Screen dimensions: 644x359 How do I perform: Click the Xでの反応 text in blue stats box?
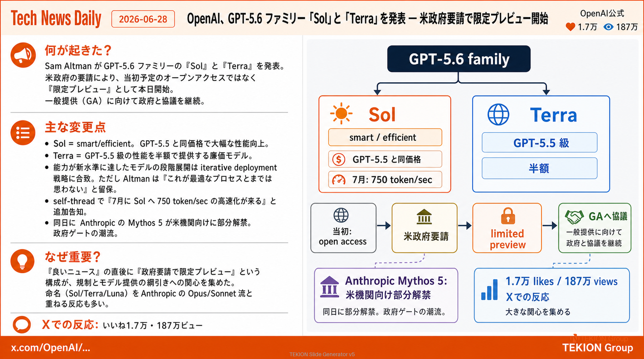[527, 297]
